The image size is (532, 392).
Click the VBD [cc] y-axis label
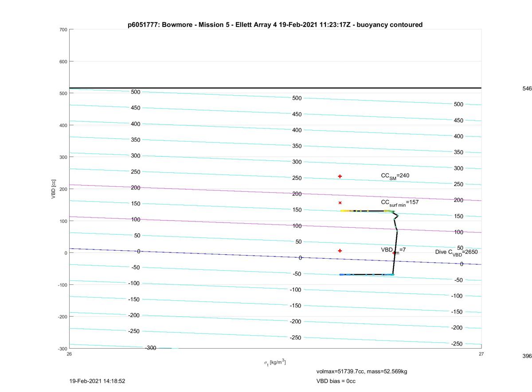[53, 189]
